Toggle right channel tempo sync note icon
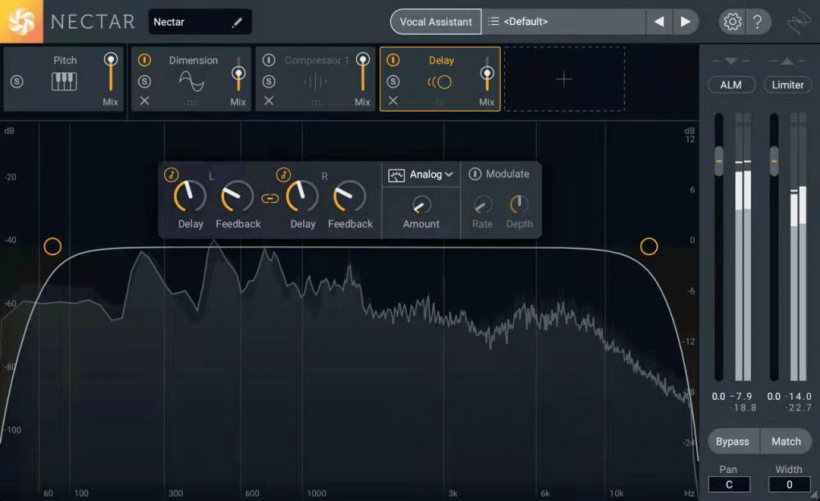Screen dimensions: 820x501 (283, 175)
